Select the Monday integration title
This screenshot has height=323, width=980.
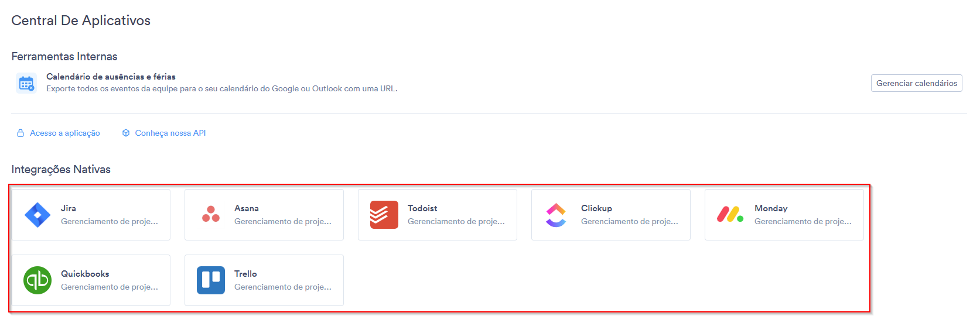point(771,208)
